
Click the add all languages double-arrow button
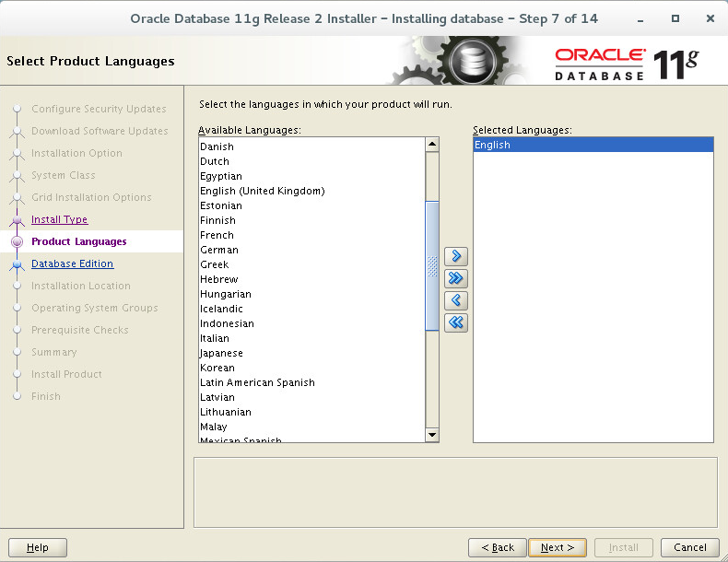point(456,278)
